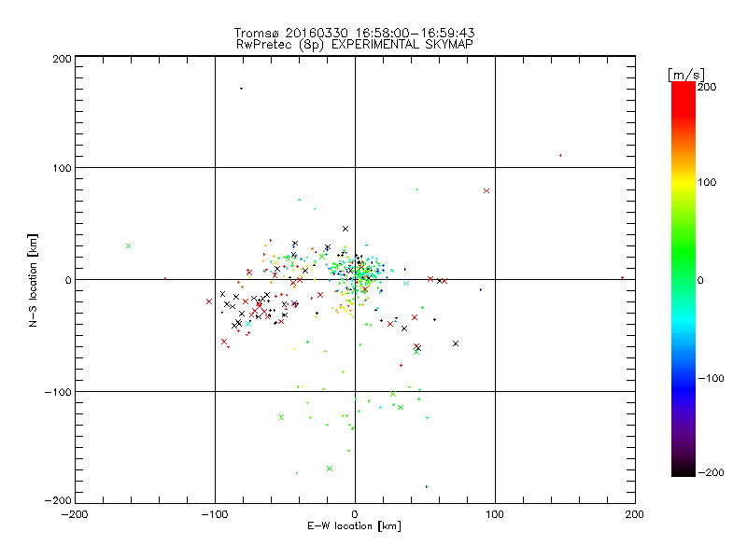This screenshot has height=560, width=747.
Task: Click the y-axis '-200' tick label
Action: 58,500
